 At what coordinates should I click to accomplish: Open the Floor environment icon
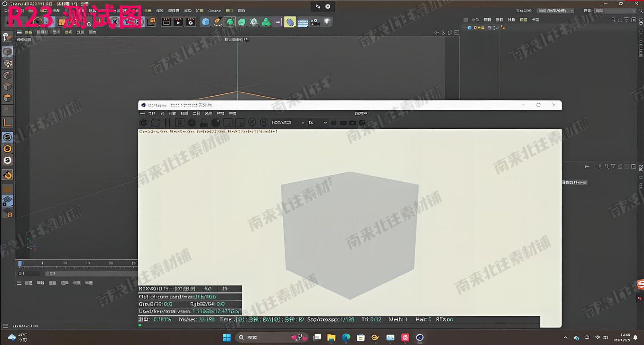[x=302, y=23]
